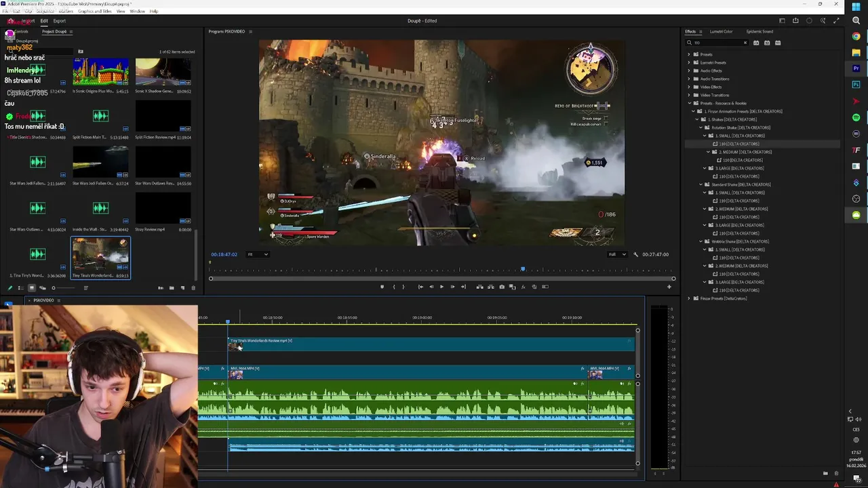The width and height of the screenshot is (868, 488).
Task: Click the 00:18:47:02 playhead timecode
Action: click(224, 254)
